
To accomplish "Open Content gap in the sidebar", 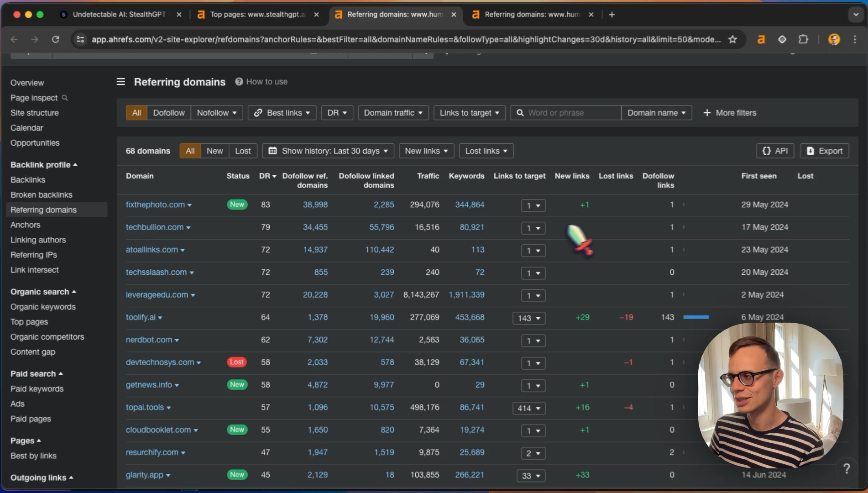I will click(x=33, y=352).
